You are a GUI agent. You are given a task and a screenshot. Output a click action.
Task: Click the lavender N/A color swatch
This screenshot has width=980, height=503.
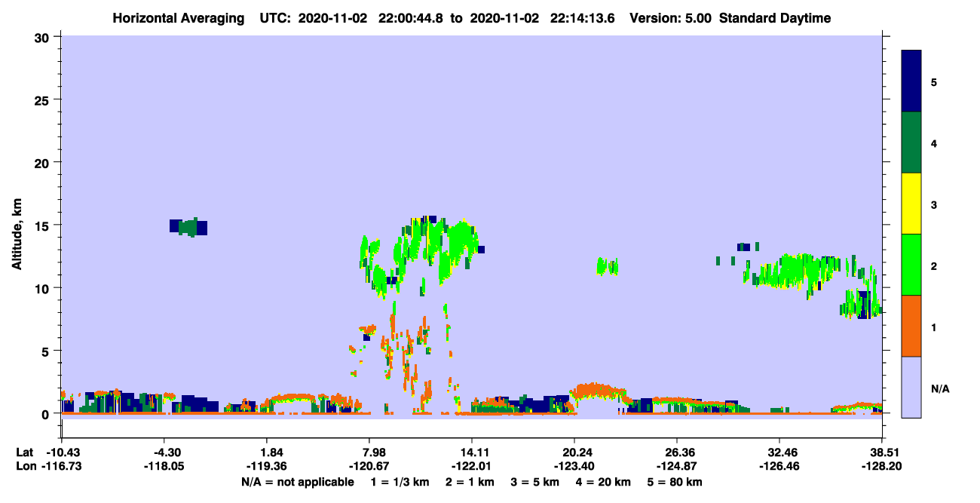[911, 387]
